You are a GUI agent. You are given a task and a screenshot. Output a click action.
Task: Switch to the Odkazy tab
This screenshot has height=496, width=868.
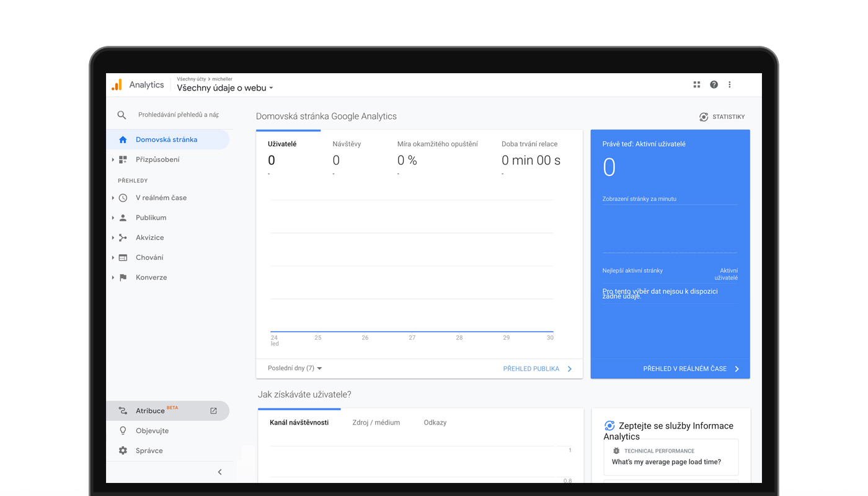(x=435, y=422)
